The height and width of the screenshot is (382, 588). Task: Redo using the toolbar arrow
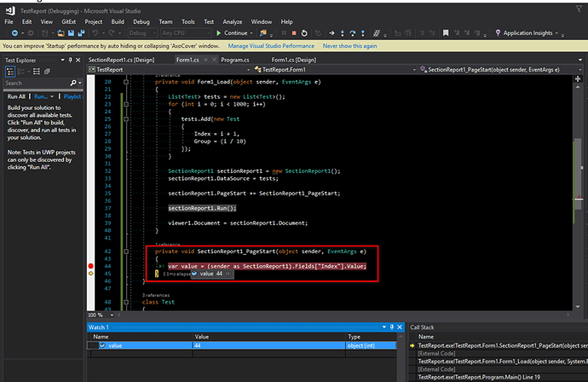click(112, 33)
